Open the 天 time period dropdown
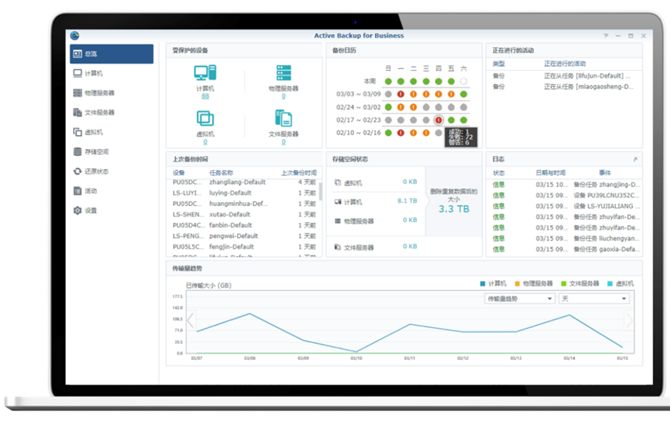 [594, 299]
